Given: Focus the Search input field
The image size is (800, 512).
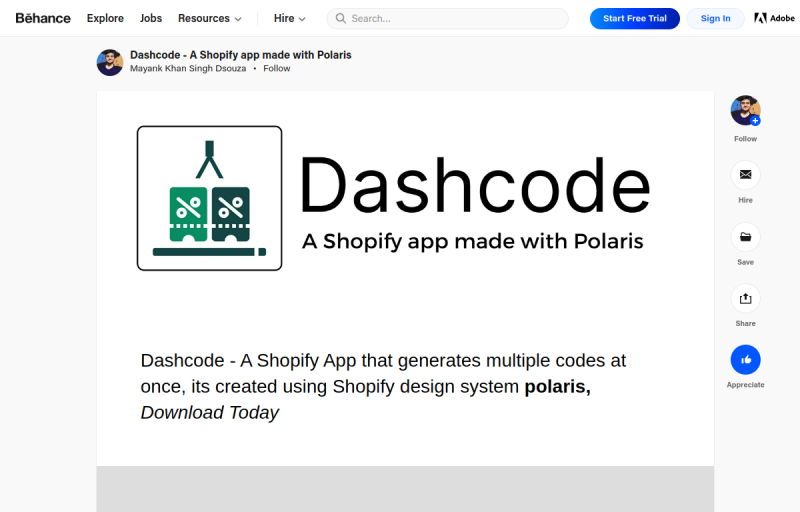Looking at the screenshot, I should click(x=447, y=18).
